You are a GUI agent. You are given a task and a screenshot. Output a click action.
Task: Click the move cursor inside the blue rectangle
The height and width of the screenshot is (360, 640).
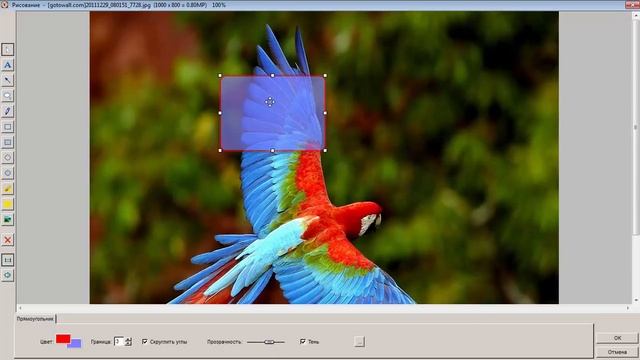(x=269, y=102)
